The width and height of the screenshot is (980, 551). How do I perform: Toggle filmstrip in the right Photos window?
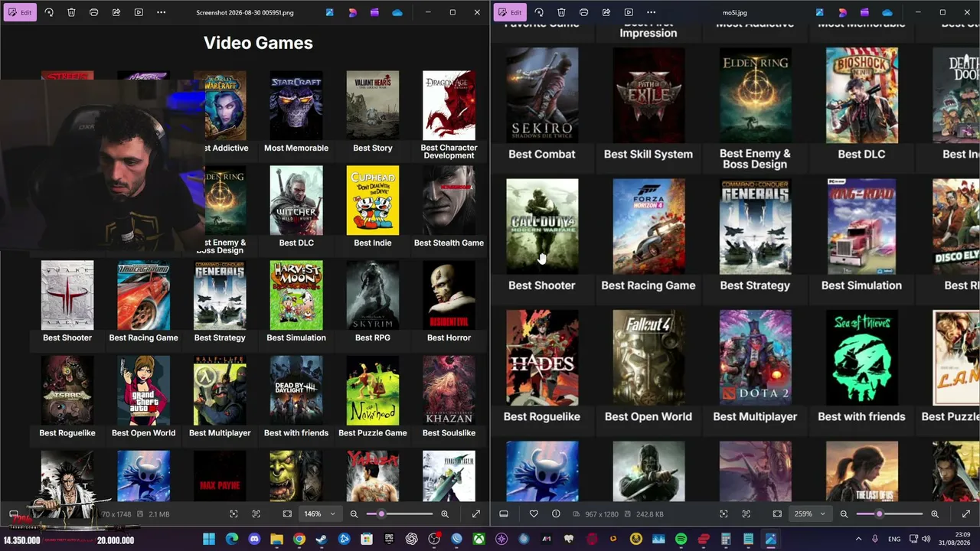(504, 514)
